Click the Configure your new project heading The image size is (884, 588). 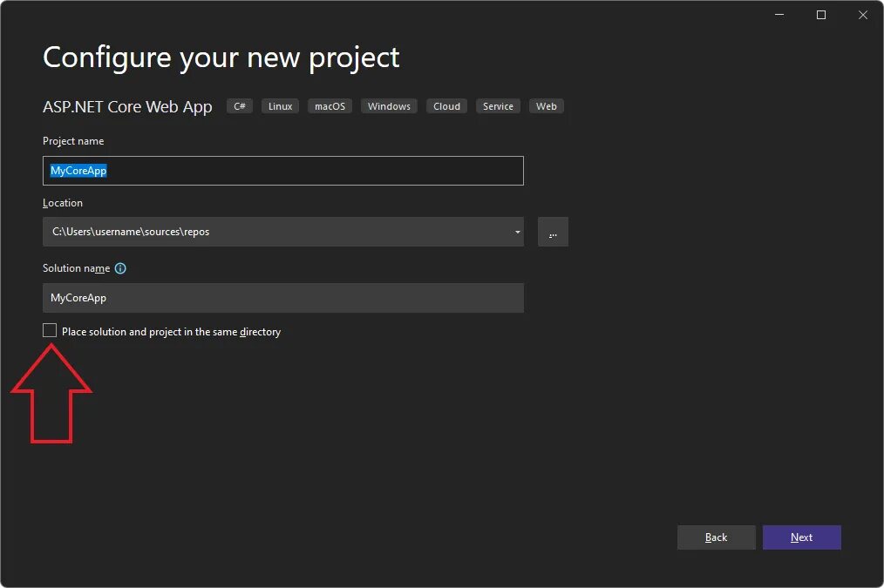tap(221, 57)
